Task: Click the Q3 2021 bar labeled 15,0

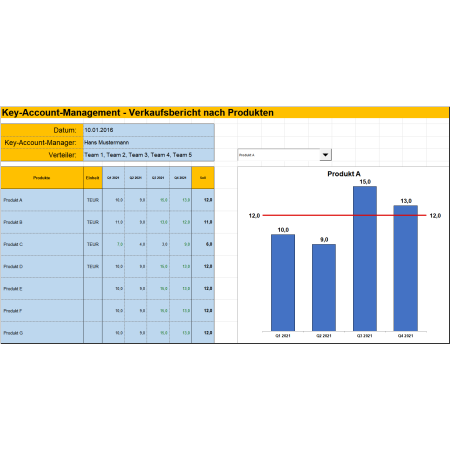Action: 365,259
